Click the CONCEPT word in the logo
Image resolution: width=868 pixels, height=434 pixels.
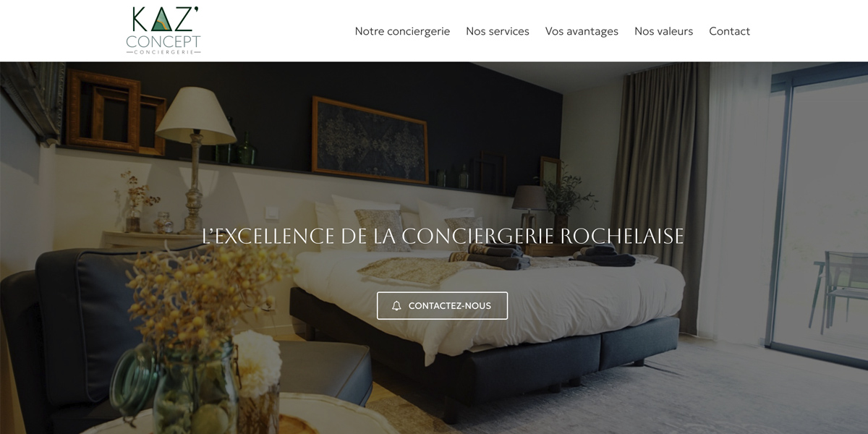[163, 42]
